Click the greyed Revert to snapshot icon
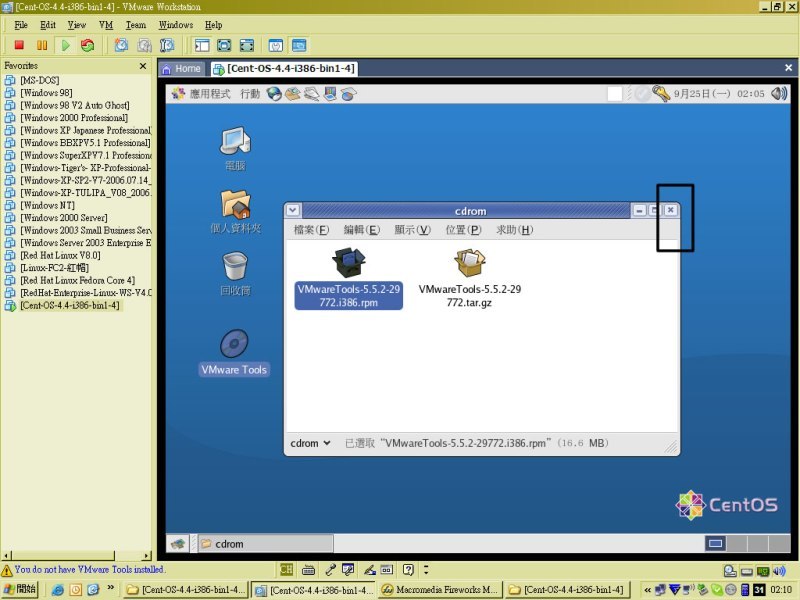This screenshot has height=600, width=800. pos(144,45)
